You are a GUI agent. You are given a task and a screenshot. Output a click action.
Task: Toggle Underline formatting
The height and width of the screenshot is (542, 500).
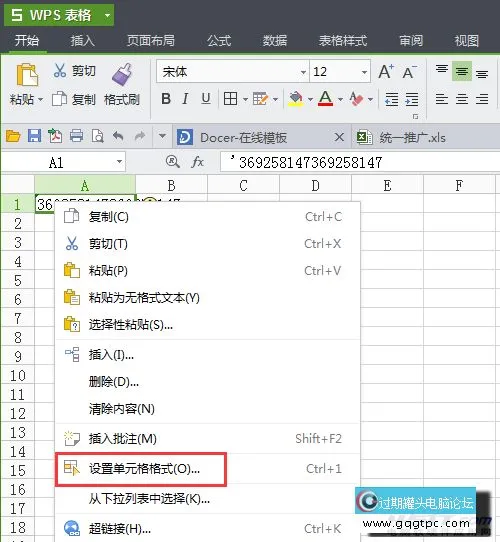point(206,99)
